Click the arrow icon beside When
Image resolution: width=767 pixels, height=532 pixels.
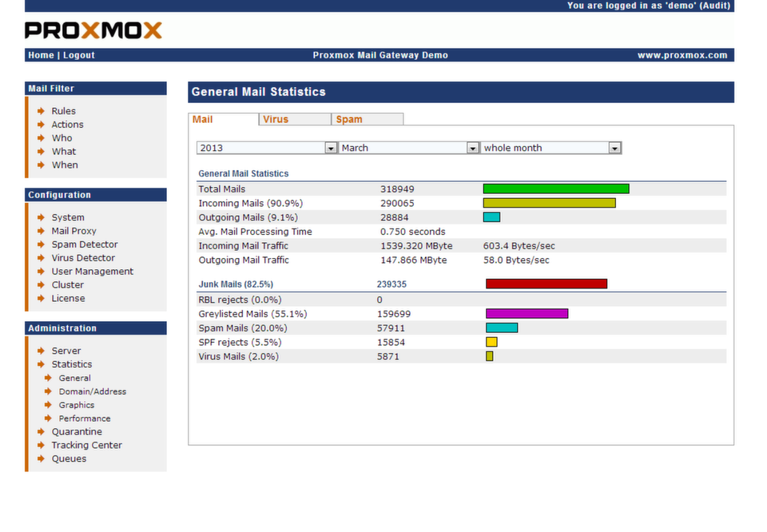pos(41,165)
